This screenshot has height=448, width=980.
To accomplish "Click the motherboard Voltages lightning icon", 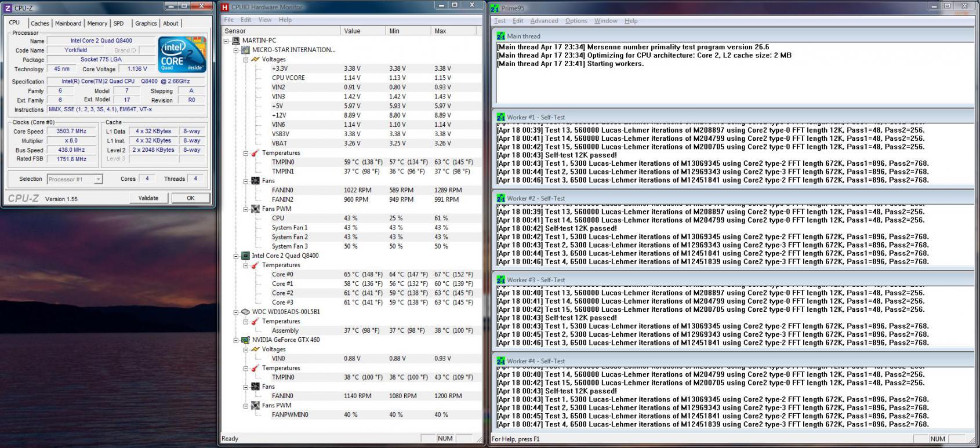I will click(x=255, y=59).
